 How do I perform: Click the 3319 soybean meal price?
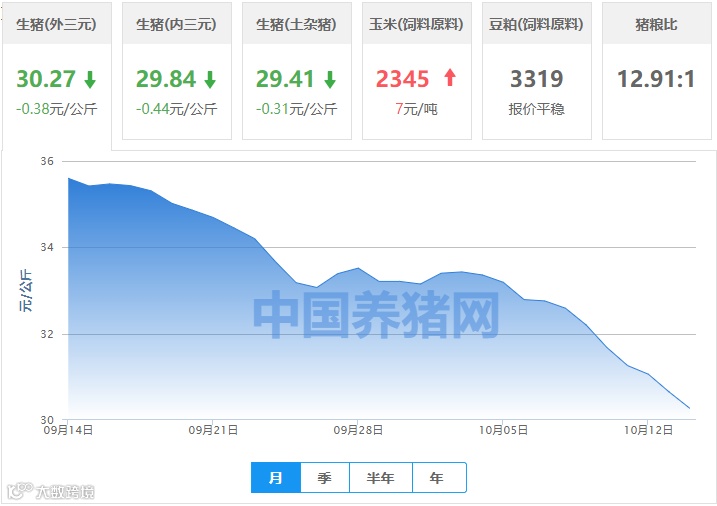click(x=537, y=79)
